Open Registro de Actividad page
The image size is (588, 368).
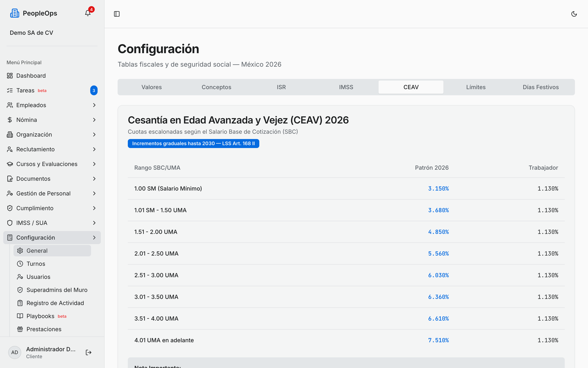(x=52, y=303)
